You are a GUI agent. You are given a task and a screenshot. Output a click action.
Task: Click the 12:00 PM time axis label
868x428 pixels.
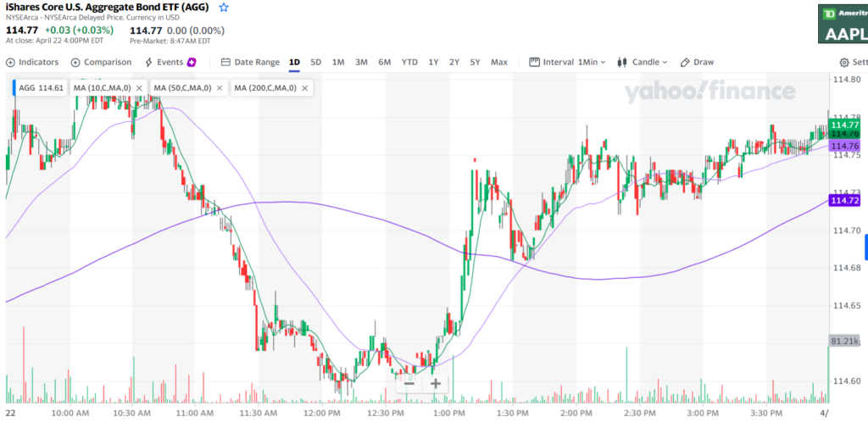tap(322, 413)
